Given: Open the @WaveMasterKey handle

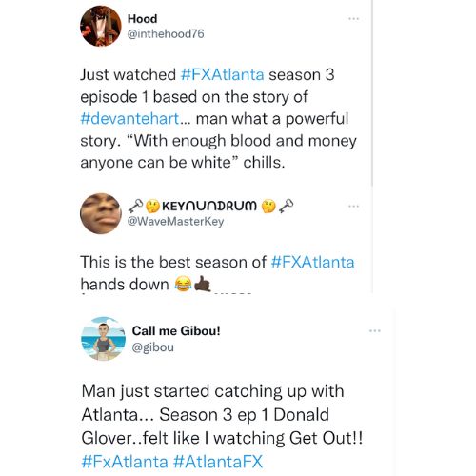Looking at the screenshot, I should tap(175, 221).
